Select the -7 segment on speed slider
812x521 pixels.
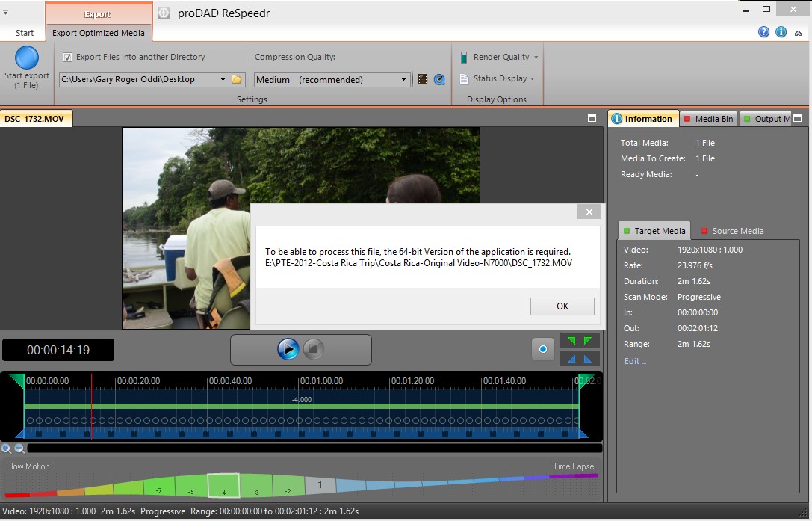[158, 490]
